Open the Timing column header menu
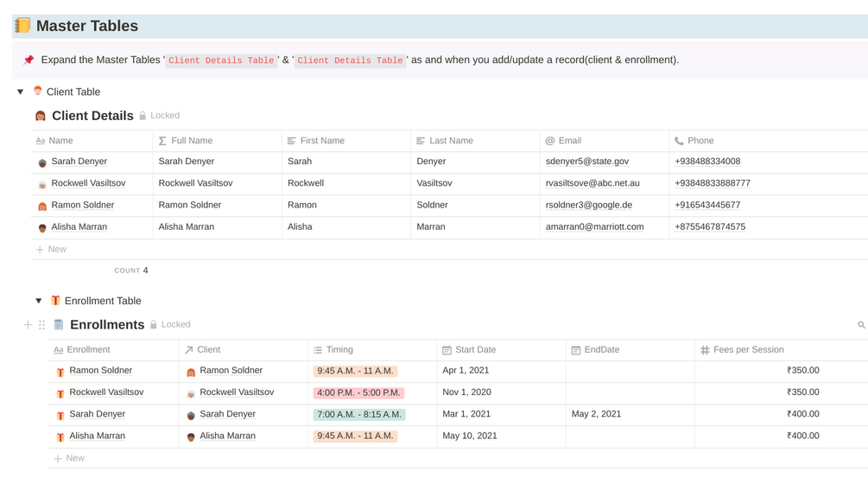This screenshot has width=868, height=484. 372,350
